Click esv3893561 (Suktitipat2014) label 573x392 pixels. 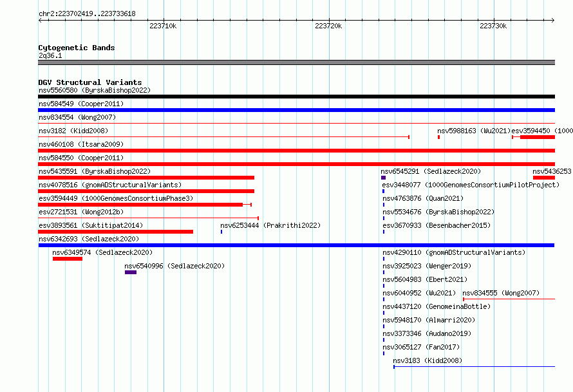[91, 225]
